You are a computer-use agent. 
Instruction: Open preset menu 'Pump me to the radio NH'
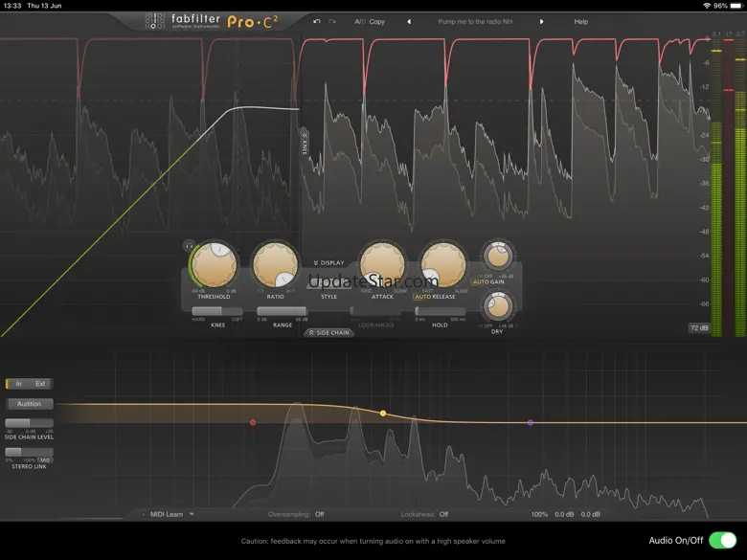(475, 21)
